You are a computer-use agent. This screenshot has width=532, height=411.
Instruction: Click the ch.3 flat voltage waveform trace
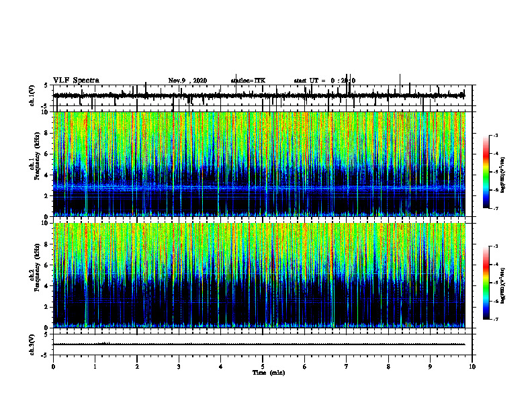[x=259, y=345]
